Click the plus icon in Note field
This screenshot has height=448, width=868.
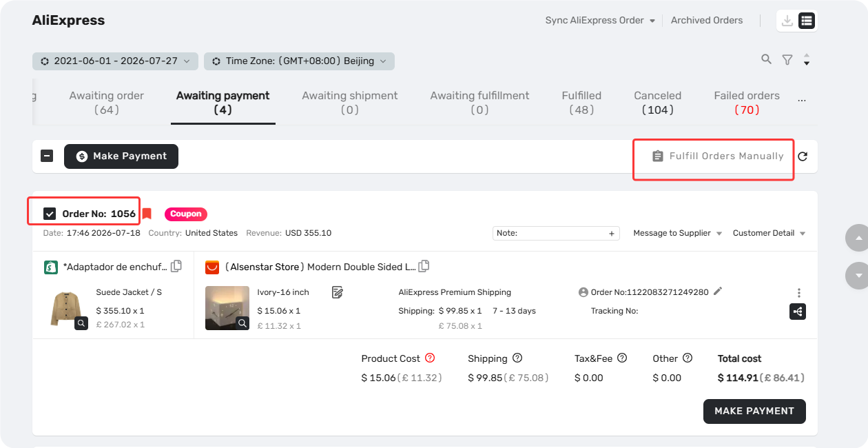click(x=611, y=234)
